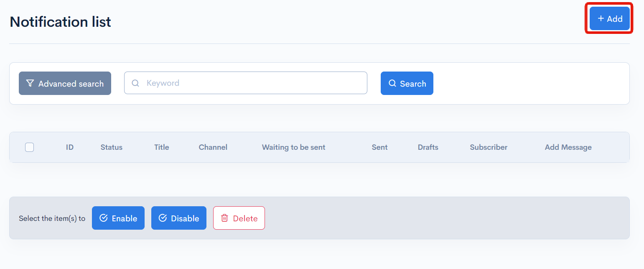Click the check-circle icon on the Disable button
Image resolution: width=644 pixels, height=269 pixels.
point(163,218)
